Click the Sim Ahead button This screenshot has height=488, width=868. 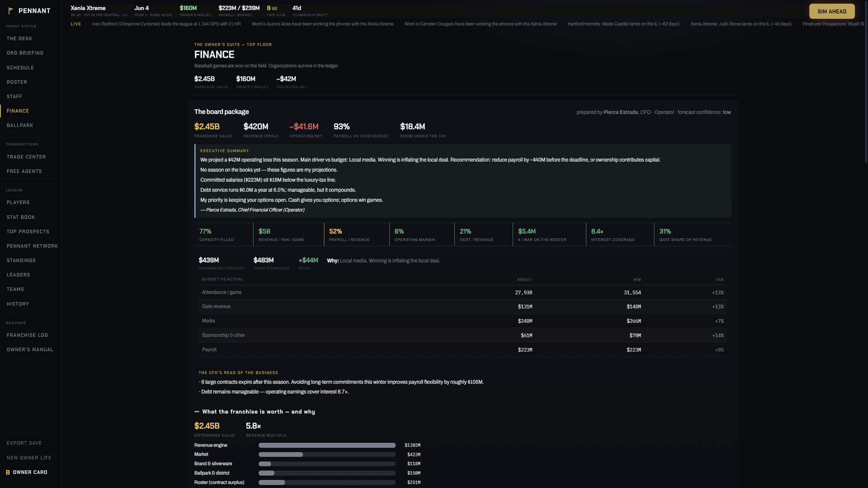coord(832,11)
